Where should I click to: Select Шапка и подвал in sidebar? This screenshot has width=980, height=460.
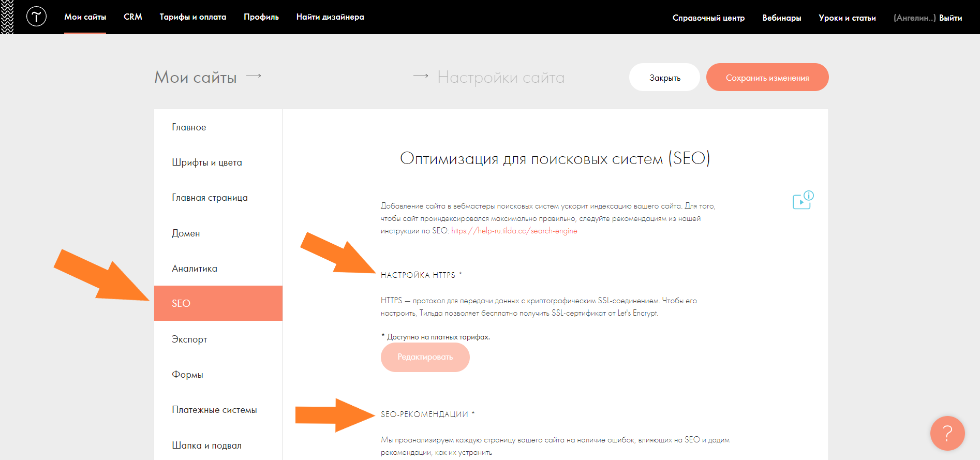218,446
